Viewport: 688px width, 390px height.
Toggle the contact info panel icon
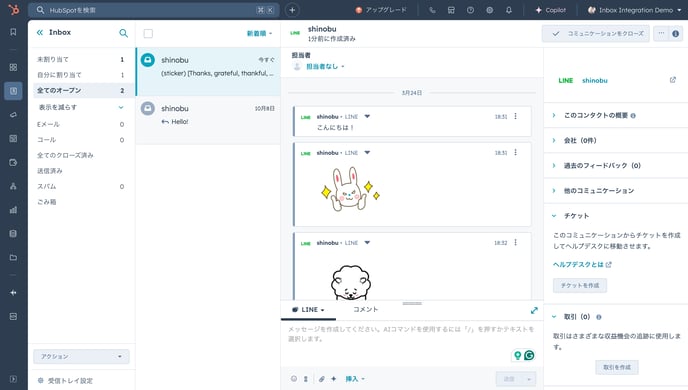point(675,33)
